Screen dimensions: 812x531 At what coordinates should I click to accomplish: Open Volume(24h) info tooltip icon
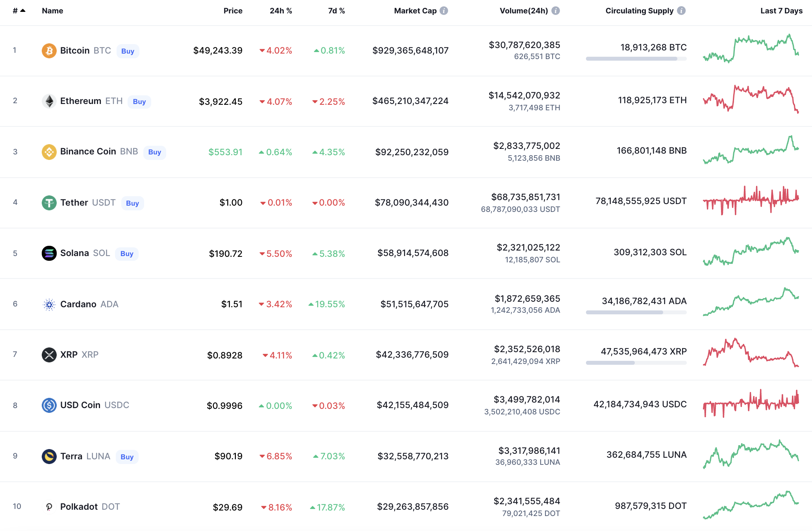coord(556,11)
